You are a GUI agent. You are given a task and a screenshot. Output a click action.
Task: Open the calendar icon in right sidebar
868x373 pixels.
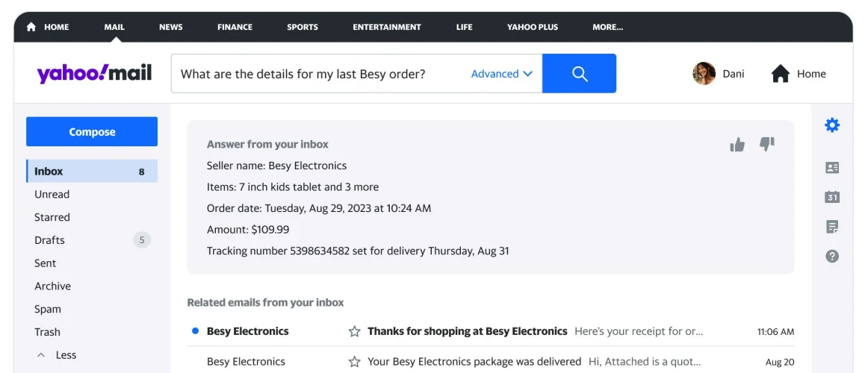coord(831,197)
